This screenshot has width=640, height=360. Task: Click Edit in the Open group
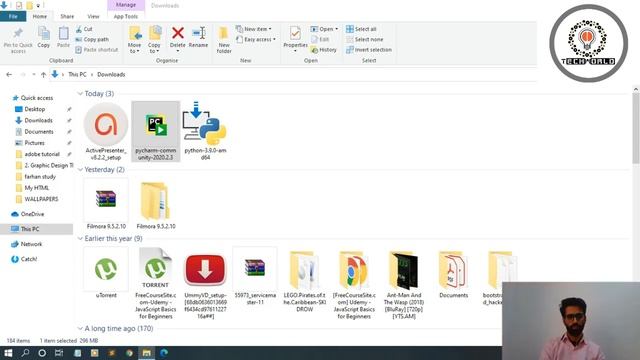[x=320, y=40]
